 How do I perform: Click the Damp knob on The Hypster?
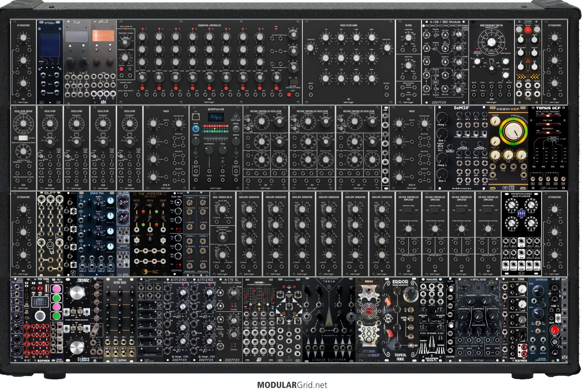[x=163, y=206]
